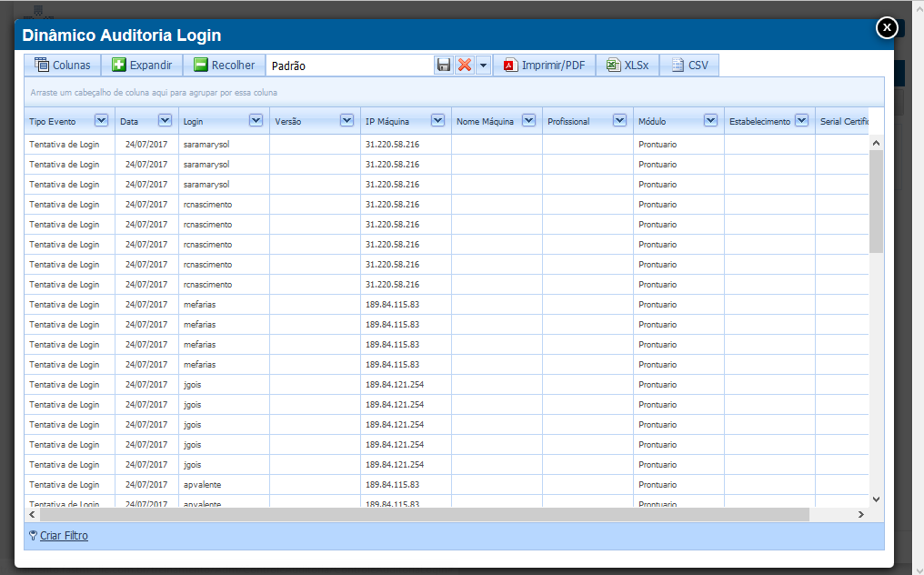
Task: Click the horizontal scrollbar thumb
Action: (x=425, y=514)
